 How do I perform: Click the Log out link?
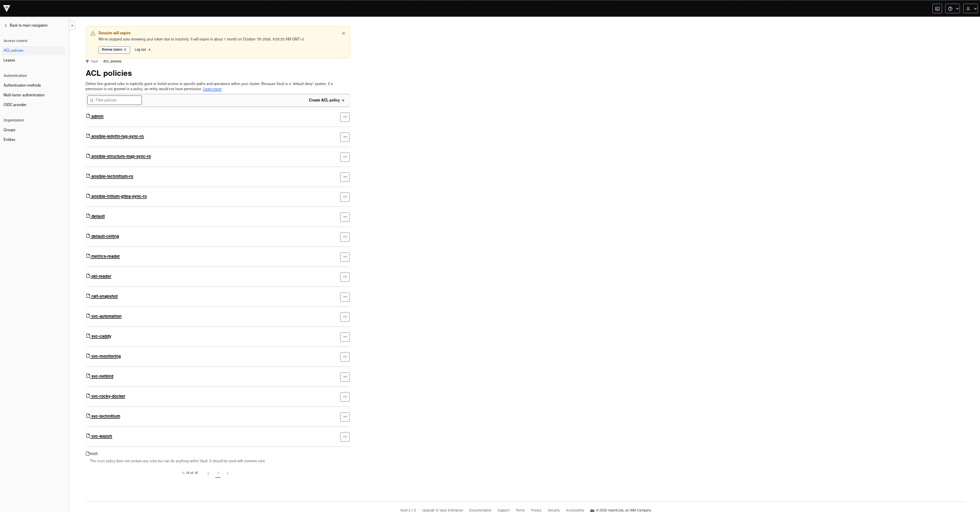pos(143,50)
